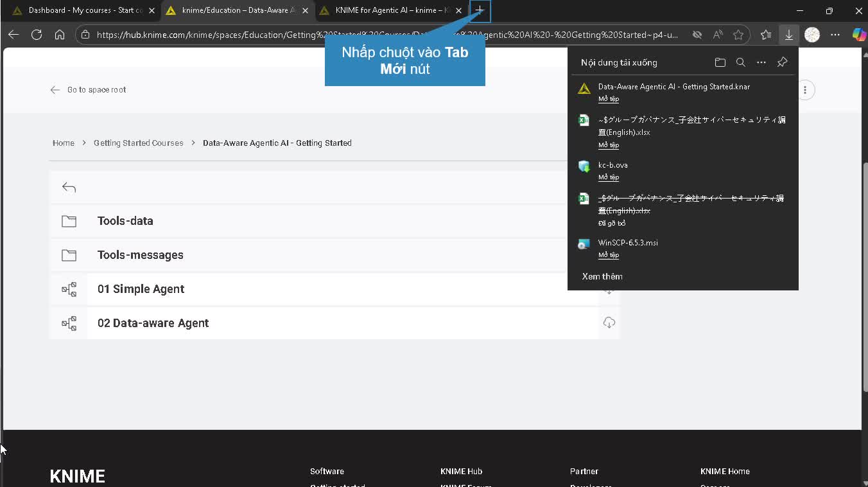The width and height of the screenshot is (868, 487).
Task: Click the search downloads magnifier icon
Action: pyautogui.click(x=740, y=62)
